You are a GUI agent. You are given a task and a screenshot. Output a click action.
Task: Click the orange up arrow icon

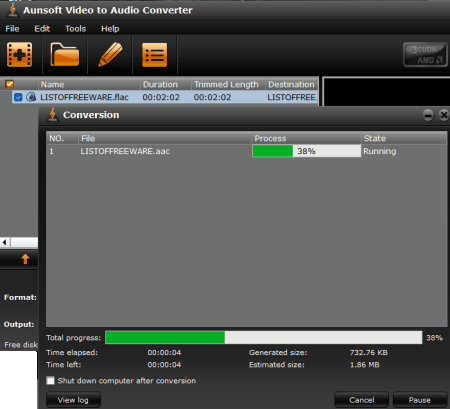pos(25,259)
